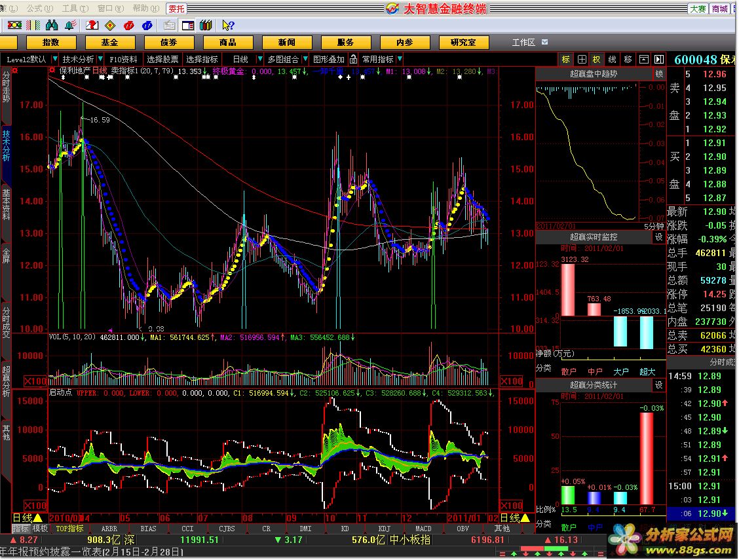Click the 锁 lock button on trend panel
The width and height of the screenshot is (739, 560).
point(659,74)
